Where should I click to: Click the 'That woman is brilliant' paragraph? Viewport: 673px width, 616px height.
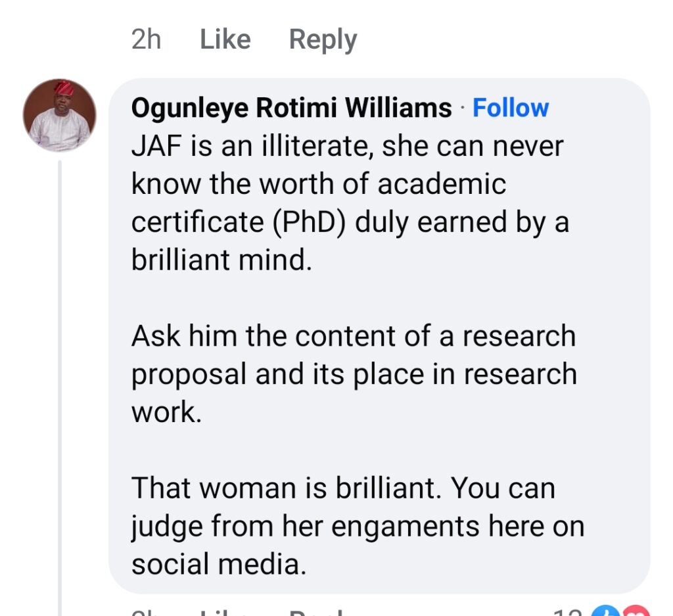(358, 526)
